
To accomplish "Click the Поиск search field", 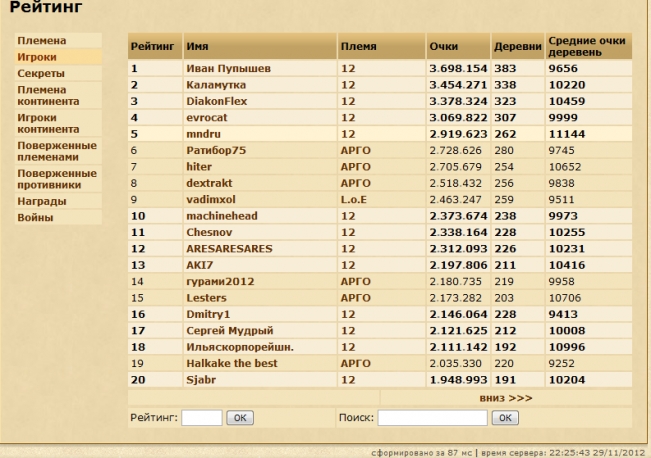I will pos(432,418).
